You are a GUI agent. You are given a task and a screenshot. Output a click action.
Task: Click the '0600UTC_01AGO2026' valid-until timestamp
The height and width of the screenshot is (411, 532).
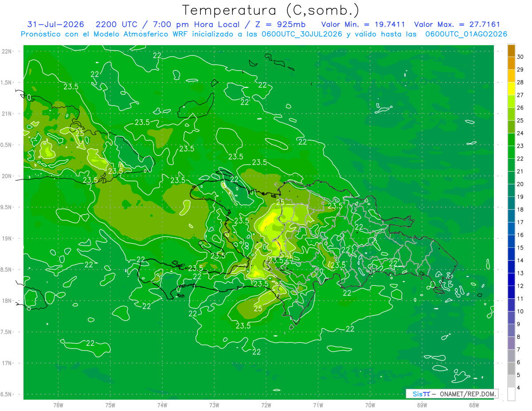466,34
